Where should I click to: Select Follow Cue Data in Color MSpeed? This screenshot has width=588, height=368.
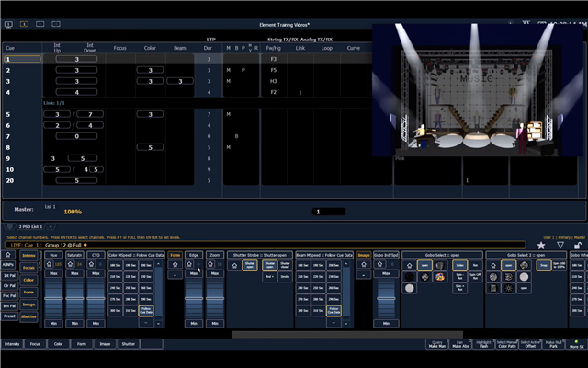click(x=146, y=311)
